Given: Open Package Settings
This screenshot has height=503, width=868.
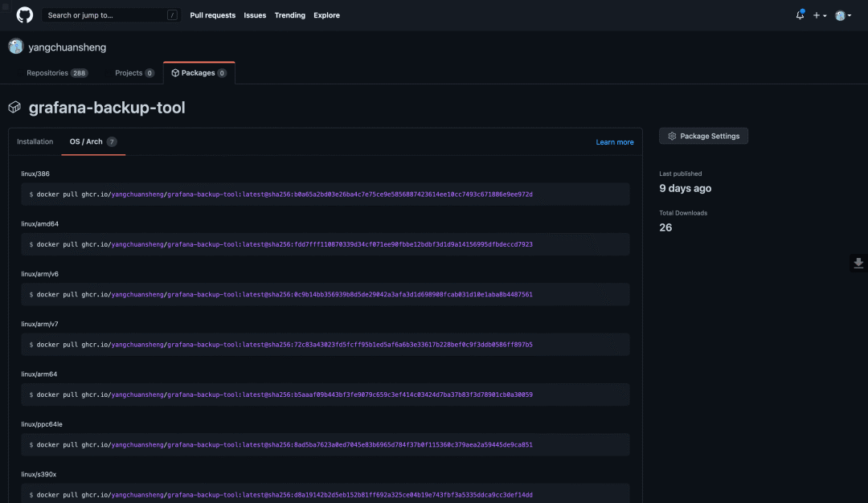Looking at the screenshot, I should [703, 136].
